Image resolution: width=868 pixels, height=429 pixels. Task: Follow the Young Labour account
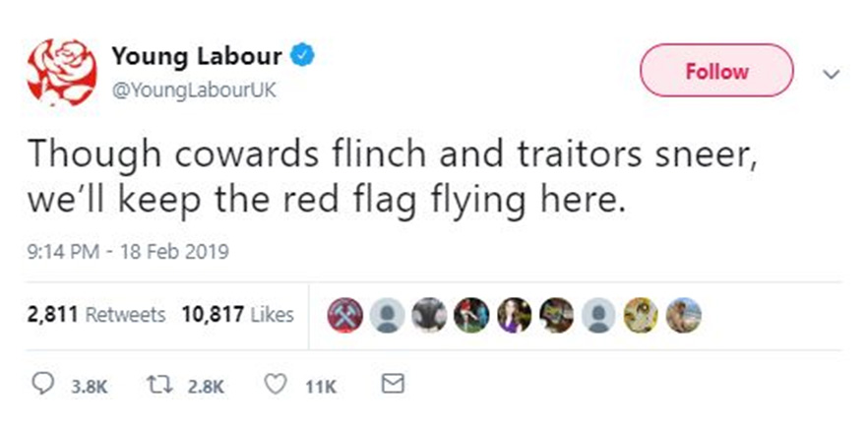[716, 70]
